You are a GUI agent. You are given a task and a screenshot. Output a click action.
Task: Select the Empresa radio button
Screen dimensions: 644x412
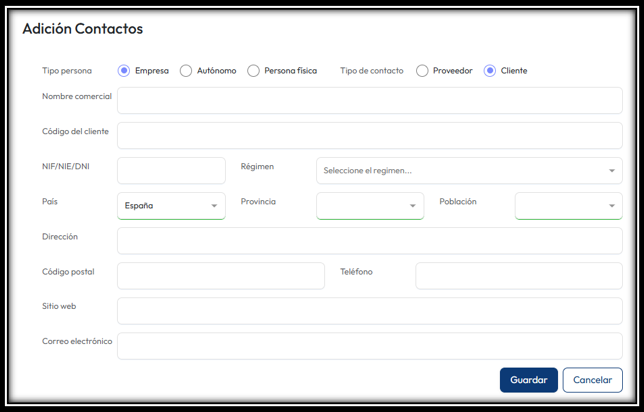pyautogui.click(x=124, y=71)
